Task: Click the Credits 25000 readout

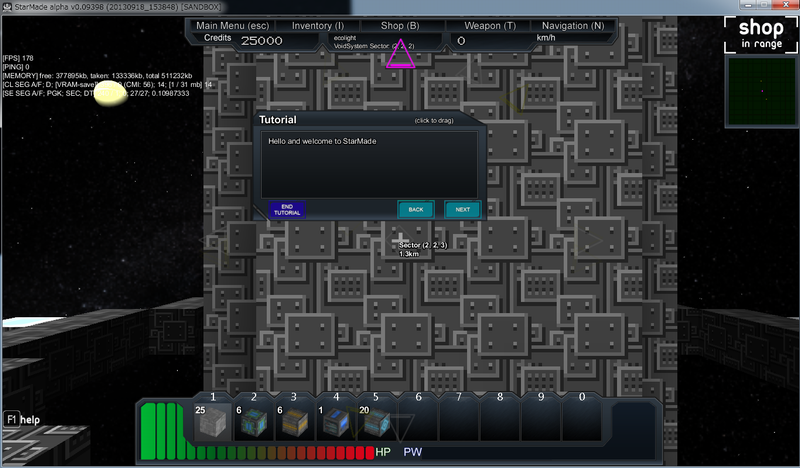Action: pyautogui.click(x=243, y=40)
